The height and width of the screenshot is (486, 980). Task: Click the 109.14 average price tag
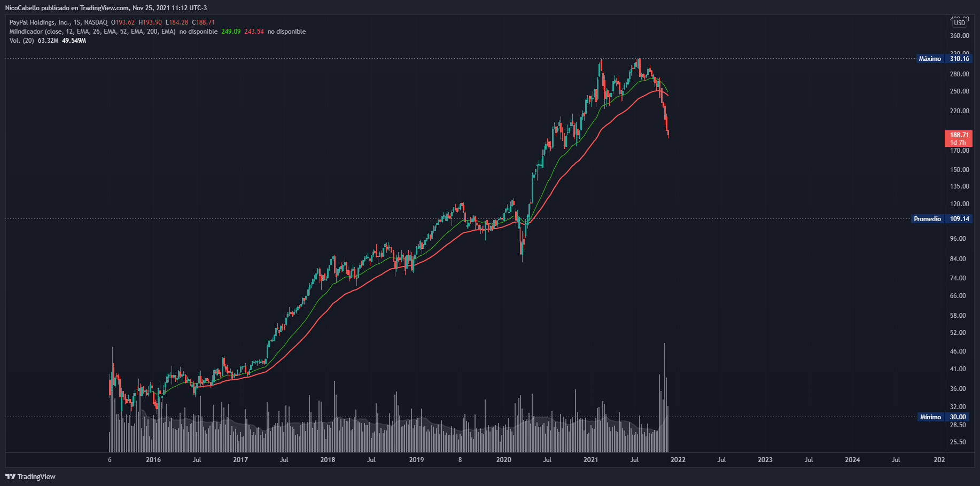pyautogui.click(x=959, y=219)
